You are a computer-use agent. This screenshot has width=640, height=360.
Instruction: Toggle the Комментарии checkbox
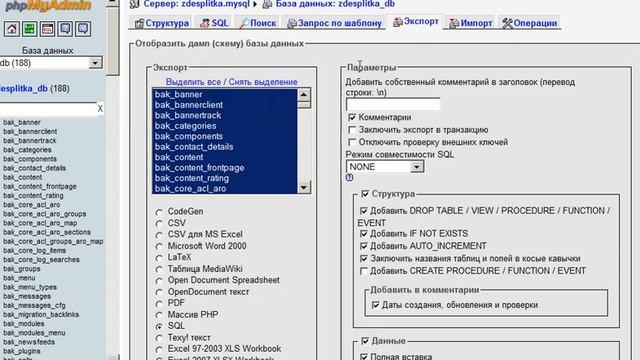click(x=352, y=118)
